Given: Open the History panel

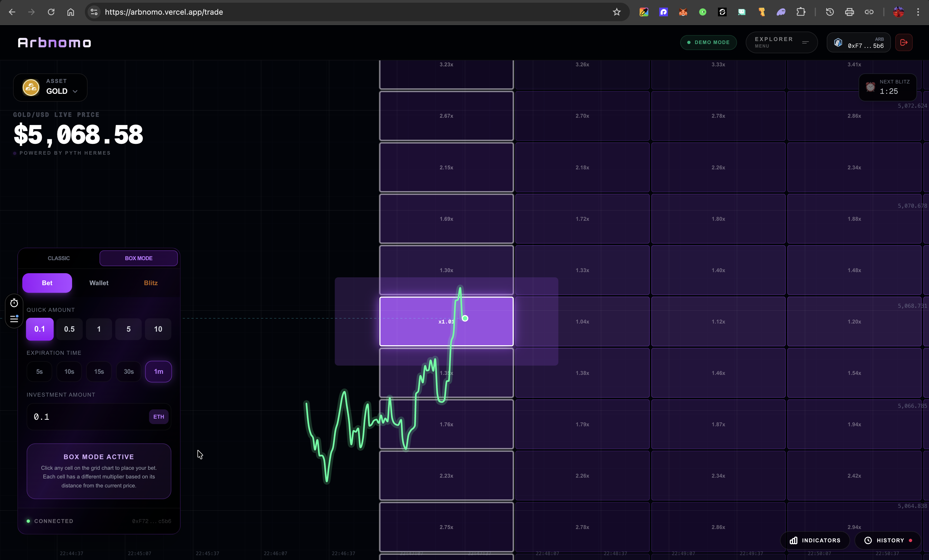Looking at the screenshot, I should 888,540.
